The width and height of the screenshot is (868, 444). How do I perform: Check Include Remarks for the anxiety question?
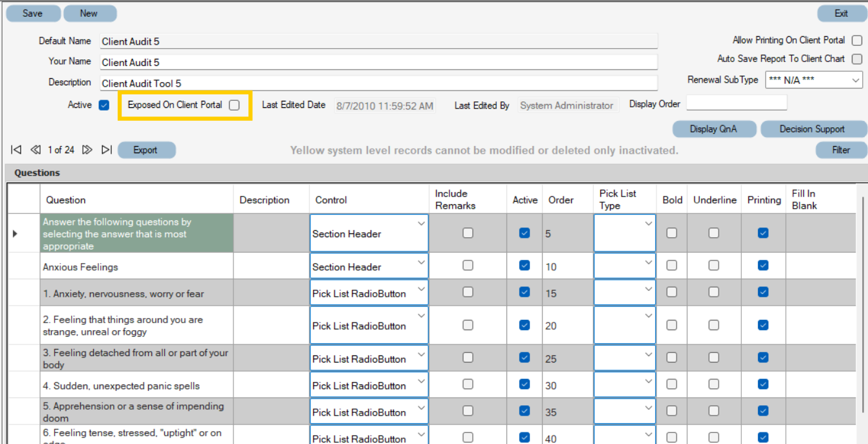tap(468, 292)
